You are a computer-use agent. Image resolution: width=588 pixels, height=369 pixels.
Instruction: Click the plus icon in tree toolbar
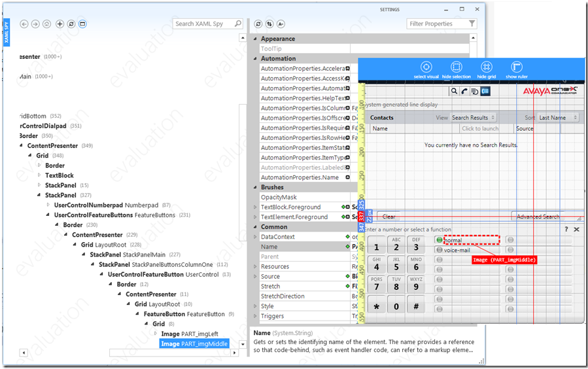coord(60,24)
